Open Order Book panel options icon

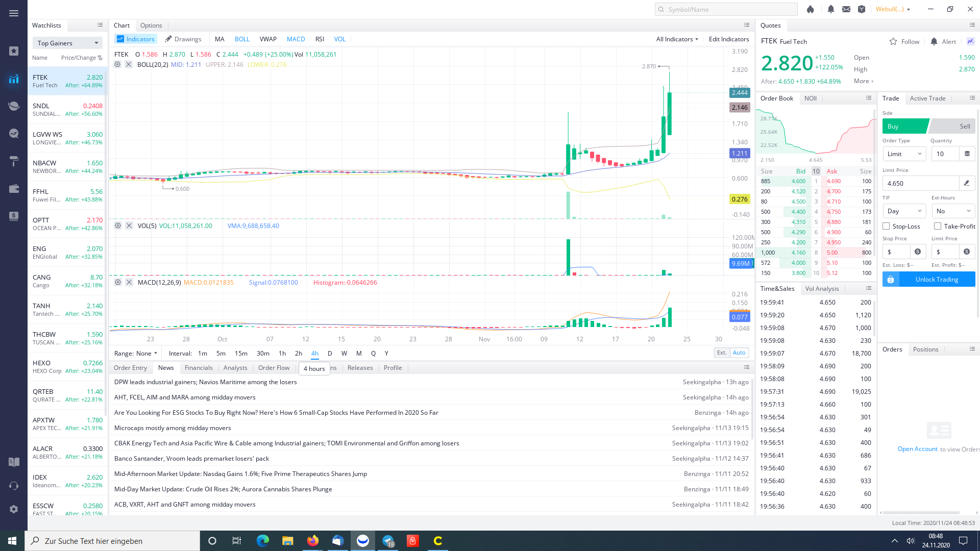(x=869, y=98)
